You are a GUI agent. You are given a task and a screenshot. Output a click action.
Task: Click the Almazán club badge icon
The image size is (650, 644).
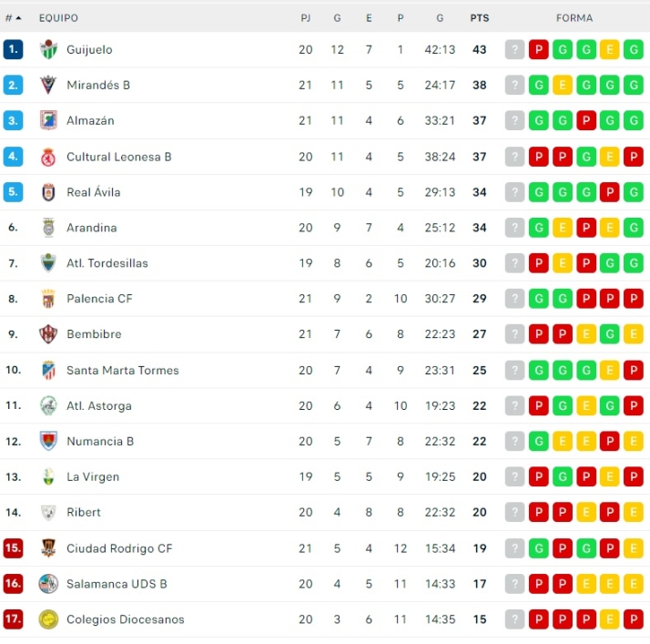tap(48, 120)
